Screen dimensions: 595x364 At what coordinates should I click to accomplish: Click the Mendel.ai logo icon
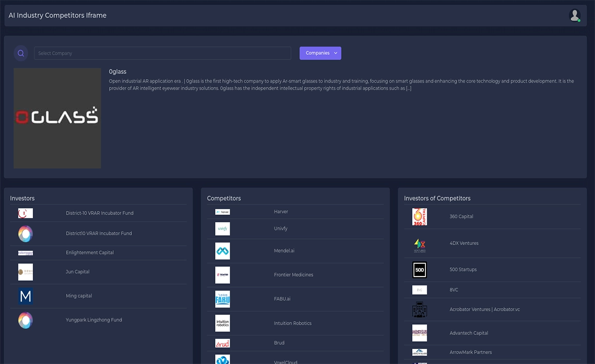tap(222, 251)
